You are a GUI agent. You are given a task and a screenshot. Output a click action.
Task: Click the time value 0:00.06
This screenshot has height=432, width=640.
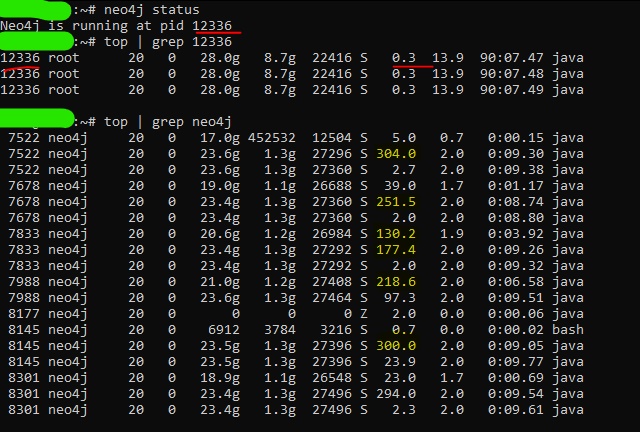516,314
